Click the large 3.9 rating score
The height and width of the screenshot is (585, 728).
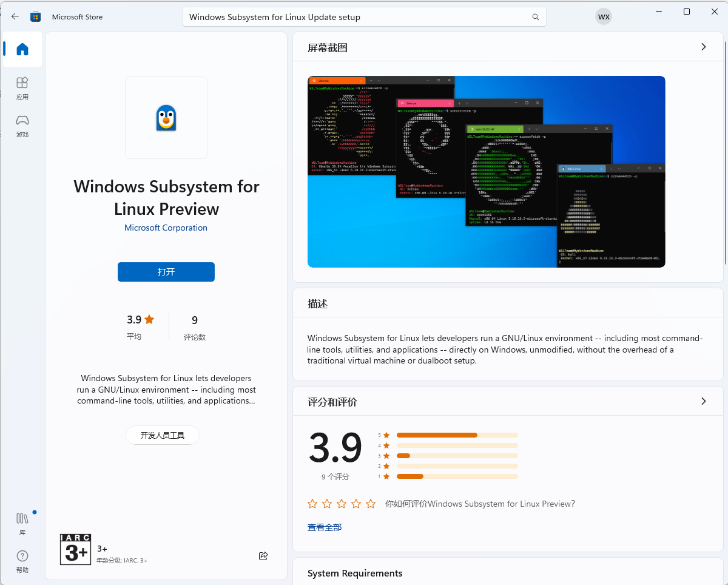(335, 448)
